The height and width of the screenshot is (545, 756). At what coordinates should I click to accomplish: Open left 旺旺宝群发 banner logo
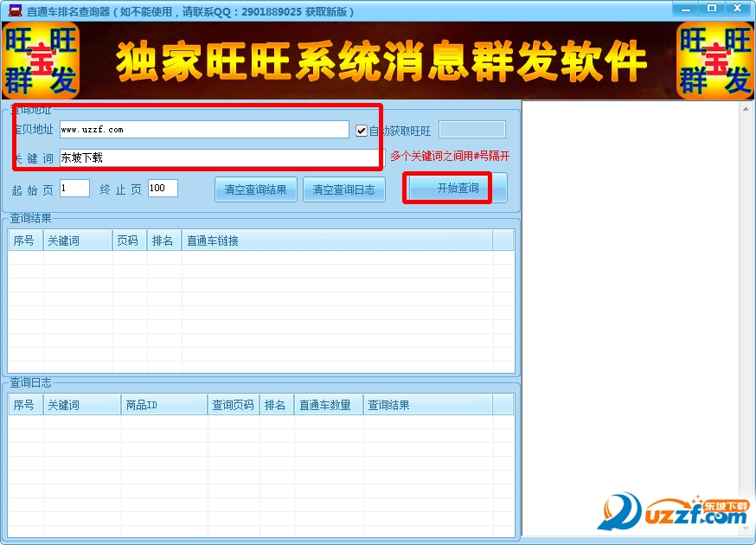41,61
